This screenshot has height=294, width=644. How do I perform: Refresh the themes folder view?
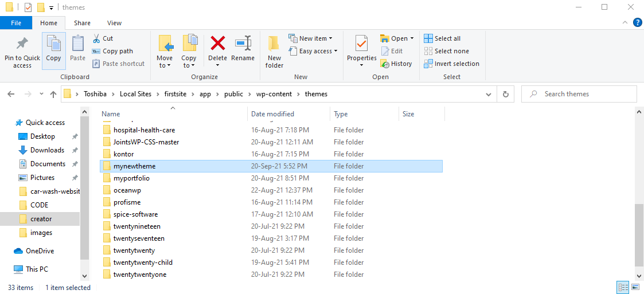click(505, 94)
